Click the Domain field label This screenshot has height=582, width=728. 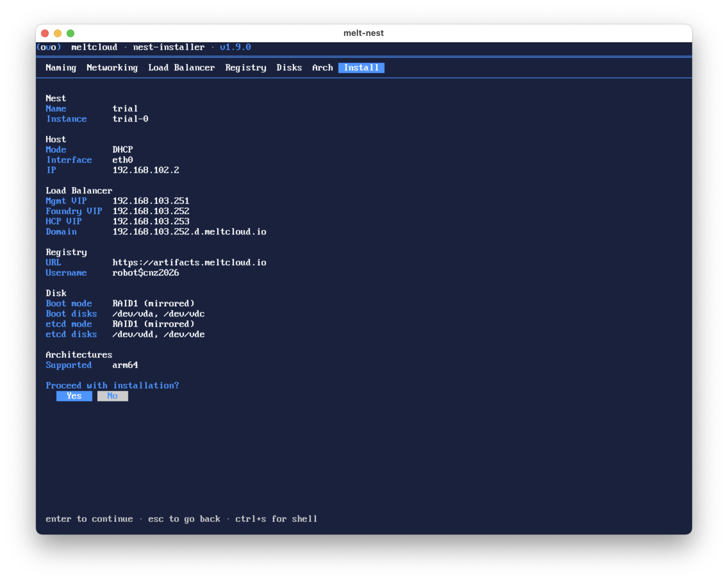(61, 232)
